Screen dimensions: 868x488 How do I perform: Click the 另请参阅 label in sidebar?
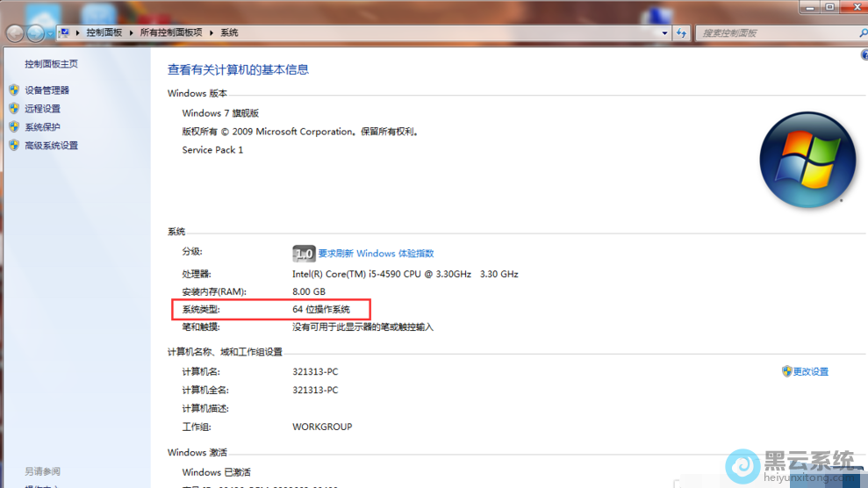tap(43, 471)
